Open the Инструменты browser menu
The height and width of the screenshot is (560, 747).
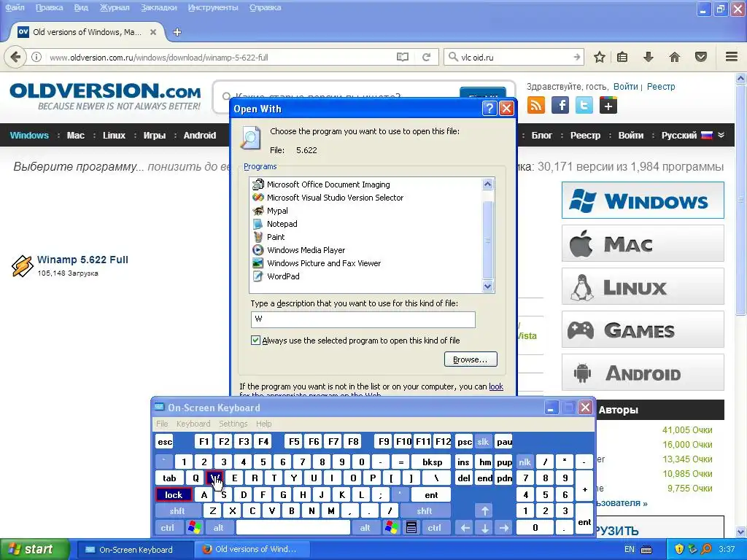[213, 7]
